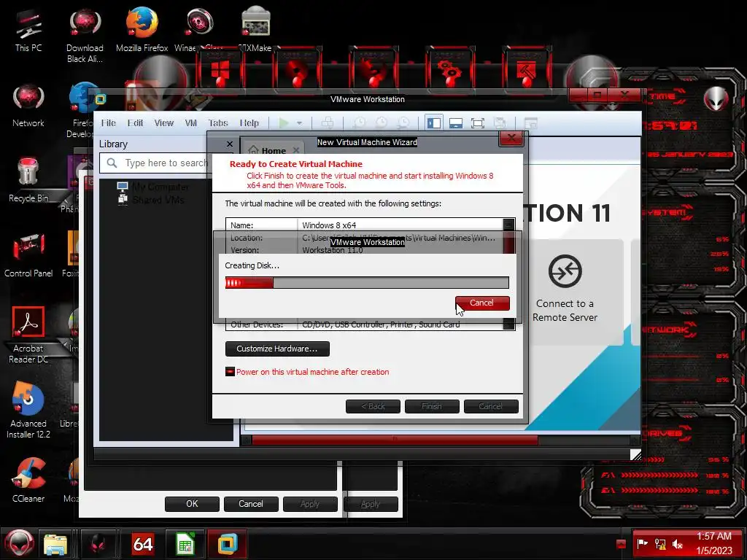Click the Unity mode toolbar icon
Screen dimensions: 747x560
point(499,122)
